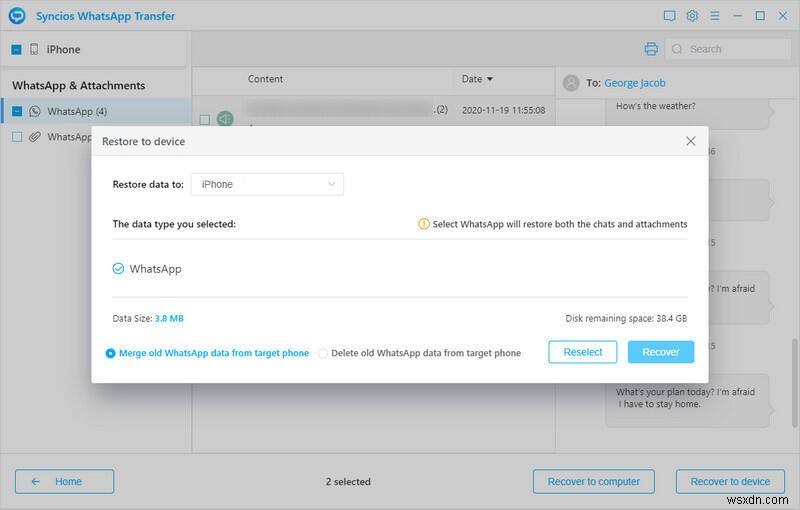Click the WhatsApp logo icon in sidebar
The width and height of the screenshot is (800, 510).
(35, 111)
